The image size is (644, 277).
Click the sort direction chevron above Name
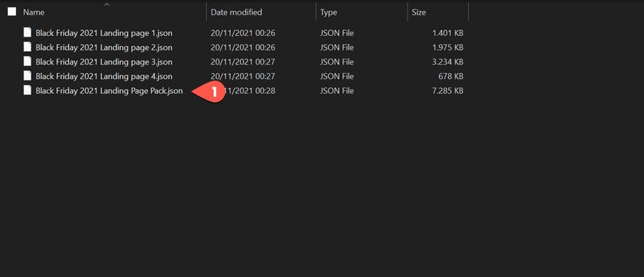click(107, 4)
